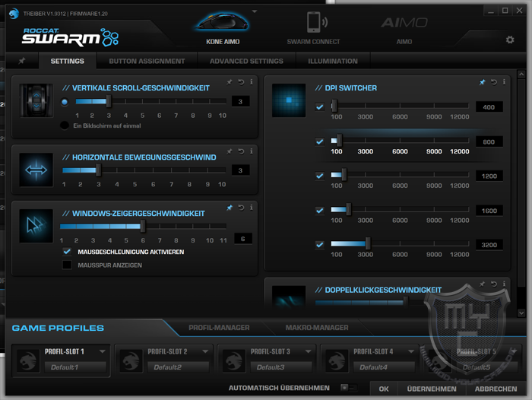Click the DPI grid preview image
The width and height of the screenshot is (532, 400).
tap(289, 100)
